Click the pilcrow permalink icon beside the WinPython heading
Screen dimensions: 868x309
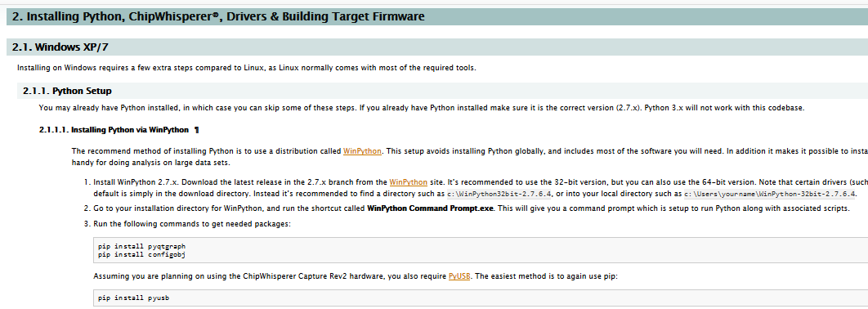click(196, 130)
